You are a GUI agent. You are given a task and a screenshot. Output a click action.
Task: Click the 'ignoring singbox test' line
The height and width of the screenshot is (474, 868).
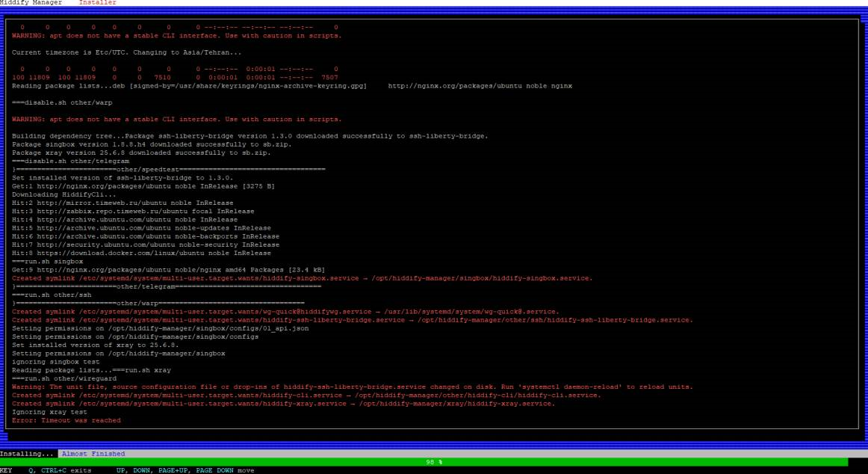point(56,362)
